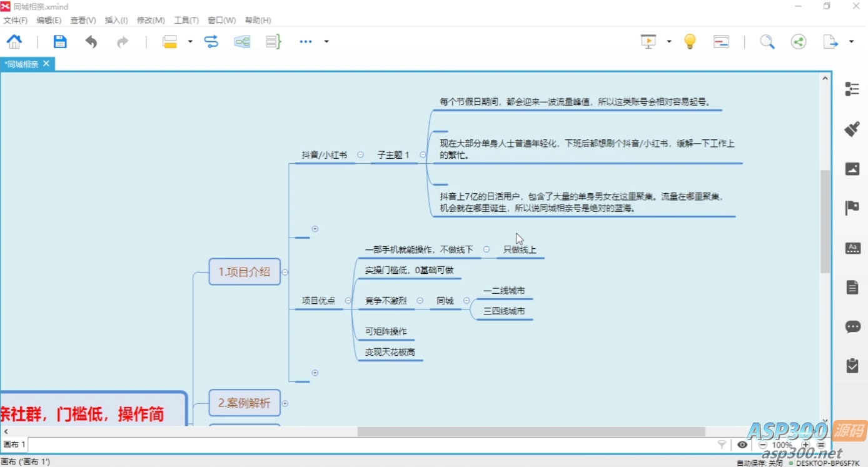The image size is (868, 467).
Task: Go to the XMind home screen icon
Action: [x=14, y=42]
